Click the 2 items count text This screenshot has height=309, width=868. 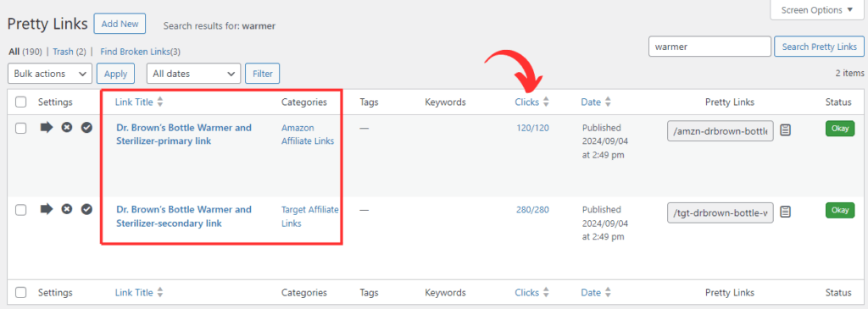click(x=849, y=73)
